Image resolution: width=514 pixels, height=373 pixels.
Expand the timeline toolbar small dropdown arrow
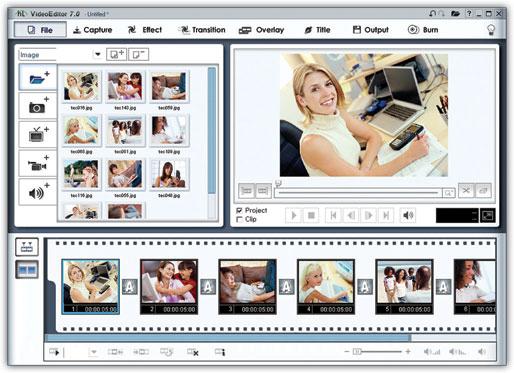point(94,352)
